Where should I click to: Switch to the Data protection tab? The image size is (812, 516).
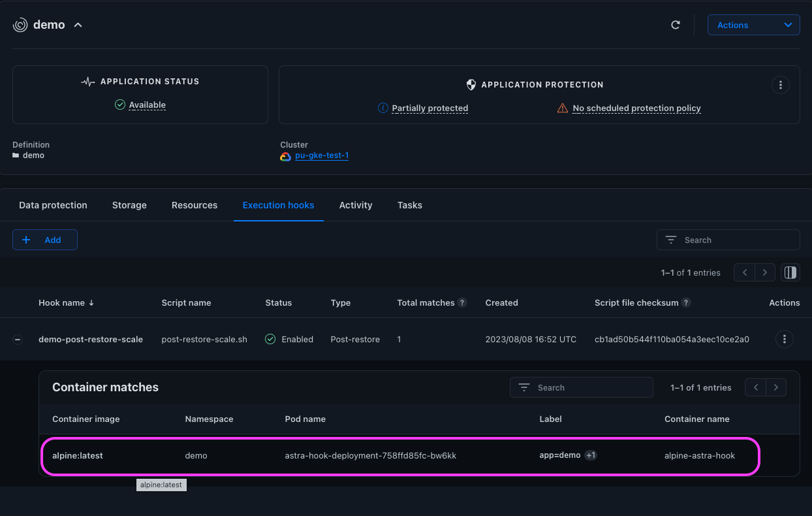coord(53,205)
